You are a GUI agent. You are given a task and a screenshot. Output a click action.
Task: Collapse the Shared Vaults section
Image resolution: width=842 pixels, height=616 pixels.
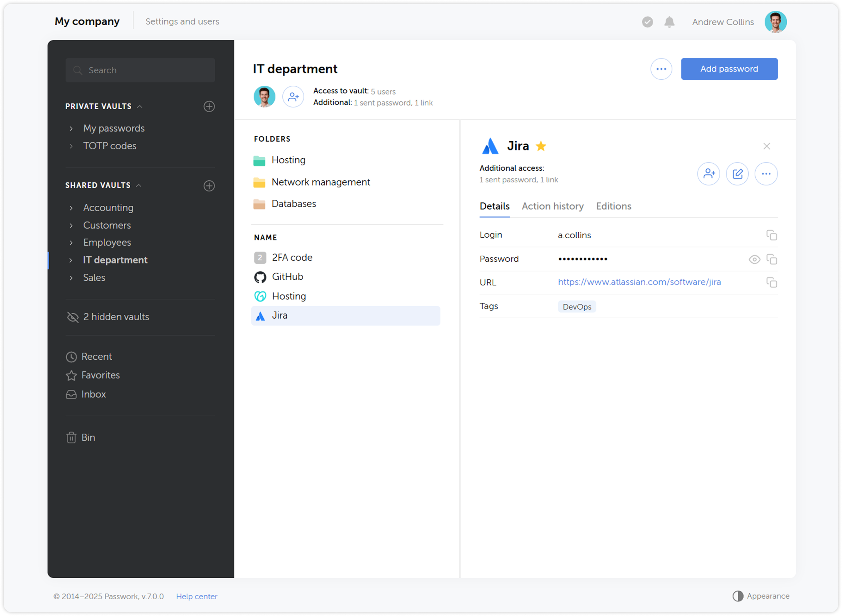pyautogui.click(x=139, y=185)
